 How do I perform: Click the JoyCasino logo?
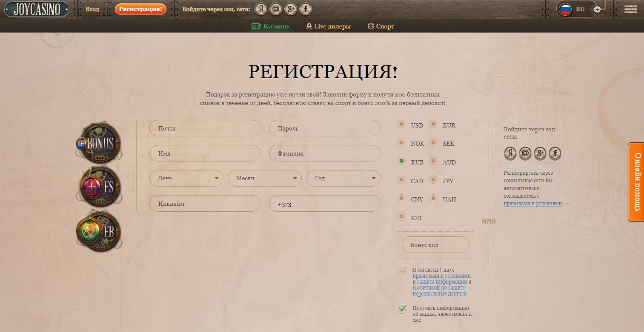(37, 9)
